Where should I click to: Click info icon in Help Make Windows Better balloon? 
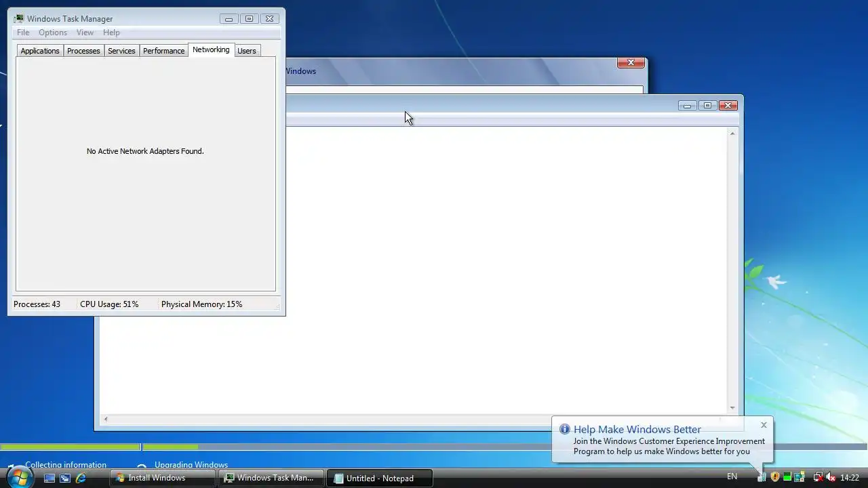click(x=564, y=429)
